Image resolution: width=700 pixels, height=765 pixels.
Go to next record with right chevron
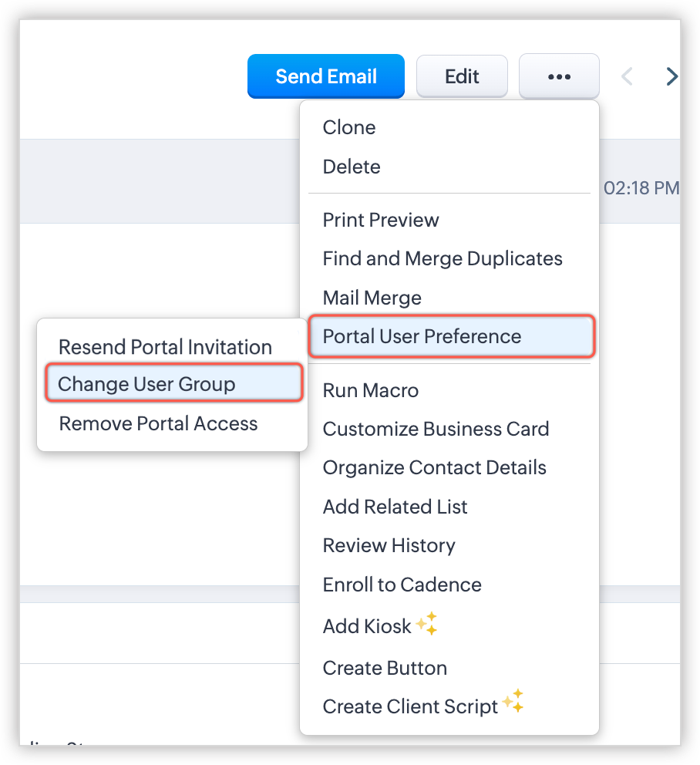click(x=671, y=76)
